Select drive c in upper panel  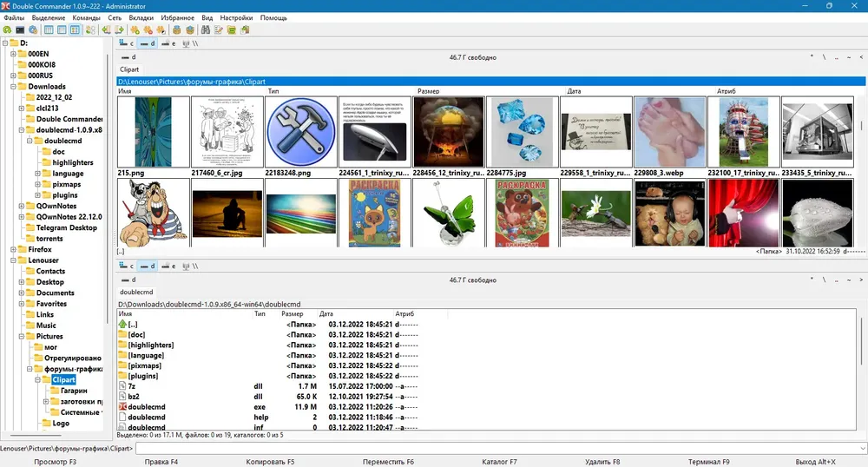[x=127, y=43]
